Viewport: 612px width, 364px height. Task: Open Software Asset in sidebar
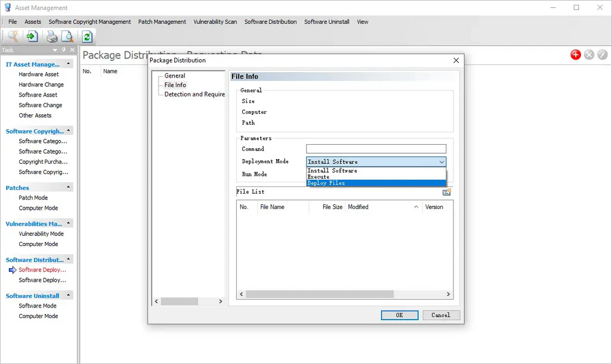(38, 95)
